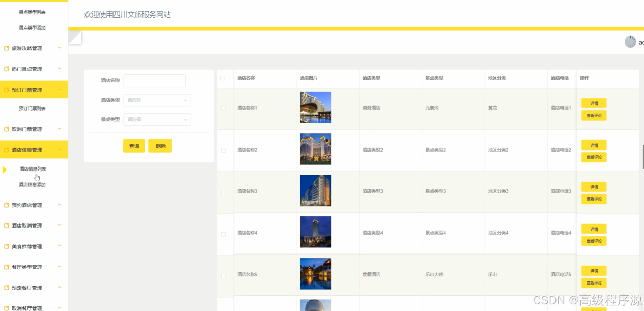Click the icon beside 美食推荐管理
The image size is (644, 311).
coord(7,246)
